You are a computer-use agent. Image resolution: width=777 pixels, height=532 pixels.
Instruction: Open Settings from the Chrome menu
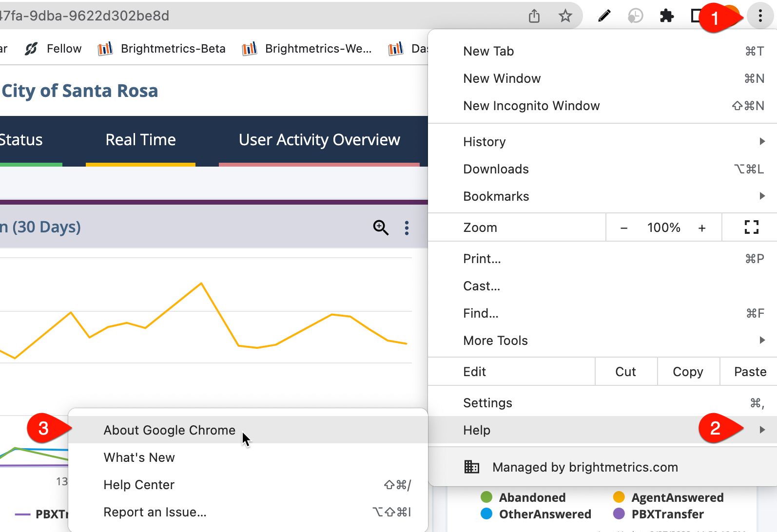(602, 403)
